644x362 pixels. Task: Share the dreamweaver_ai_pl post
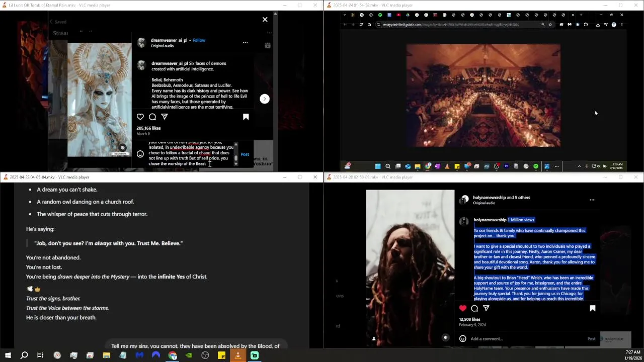click(x=165, y=117)
